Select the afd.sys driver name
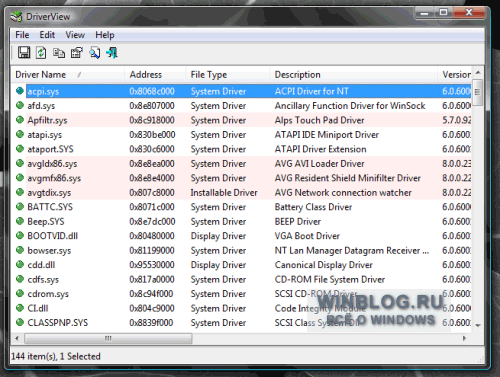 click(x=41, y=106)
